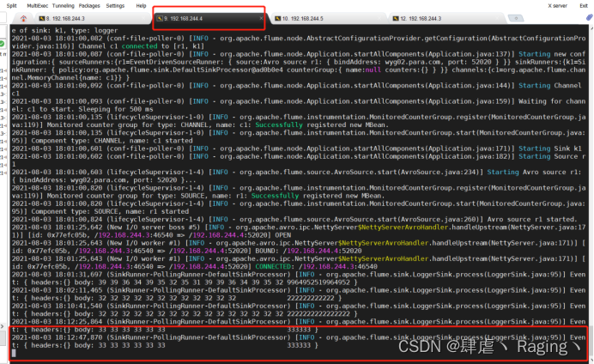Image resolution: width=594 pixels, height=364 pixels.
Task: Open the Tunneling menu item
Action: (64, 6)
